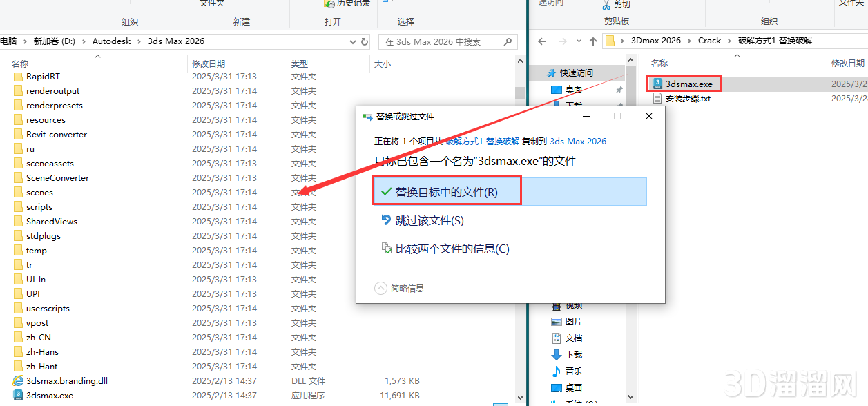Select the scripts folder name

tap(39, 207)
